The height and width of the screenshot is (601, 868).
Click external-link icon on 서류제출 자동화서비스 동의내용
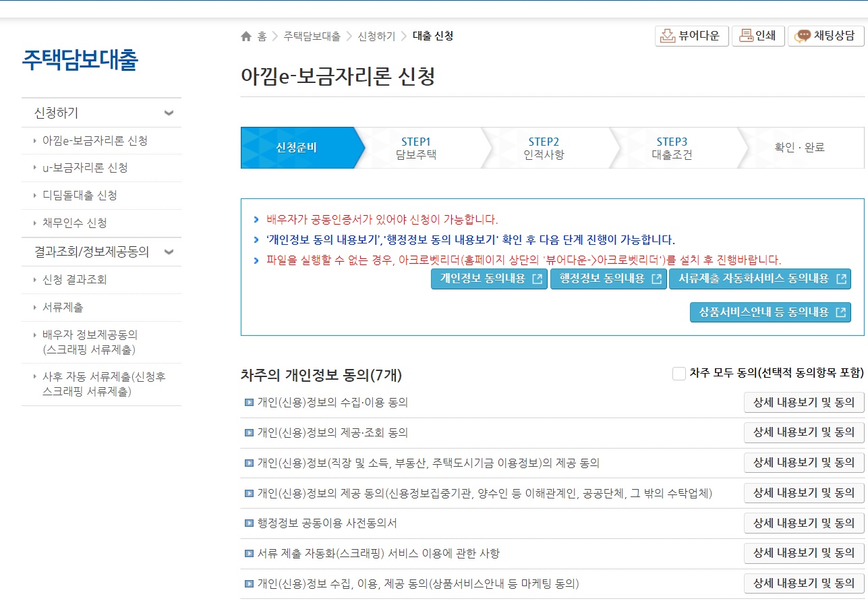[x=841, y=279]
